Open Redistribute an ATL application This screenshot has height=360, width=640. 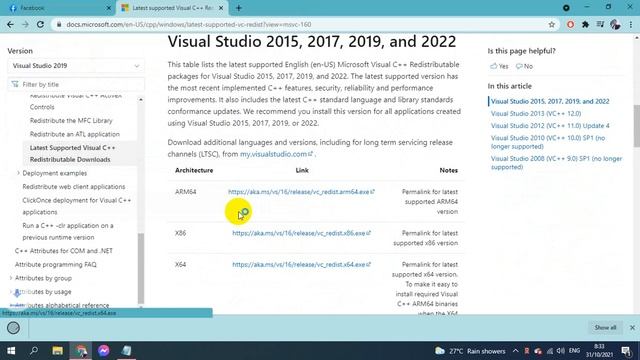[x=75, y=134]
